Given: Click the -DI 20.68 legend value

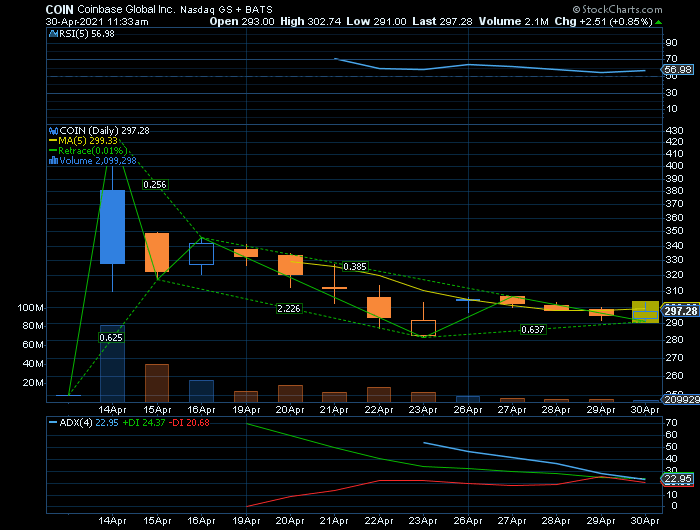Looking at the screenshot, I should [189, 423].
